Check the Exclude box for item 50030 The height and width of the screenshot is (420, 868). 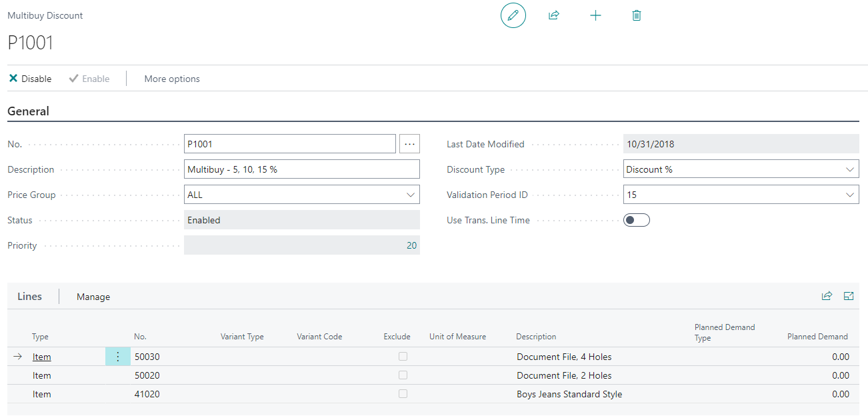[403, 357]
